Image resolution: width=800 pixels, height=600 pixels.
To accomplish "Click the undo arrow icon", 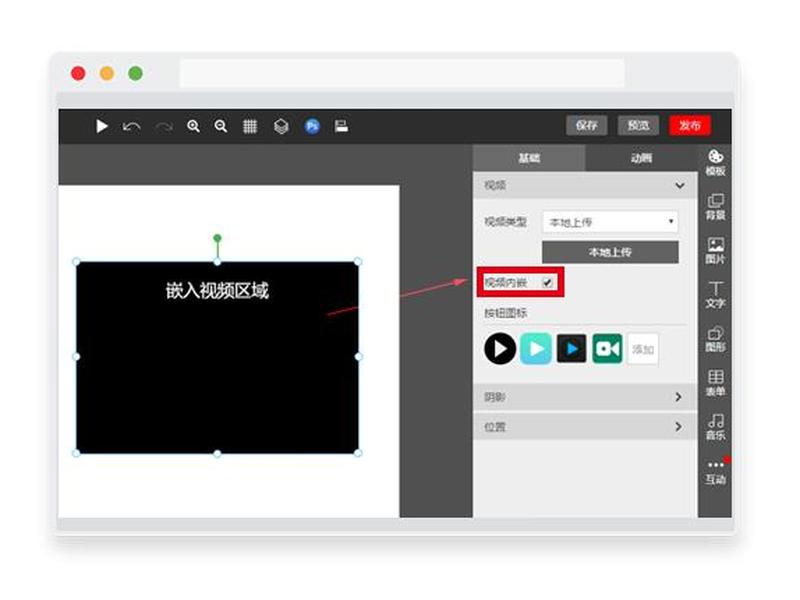I will tap(131, 127).
